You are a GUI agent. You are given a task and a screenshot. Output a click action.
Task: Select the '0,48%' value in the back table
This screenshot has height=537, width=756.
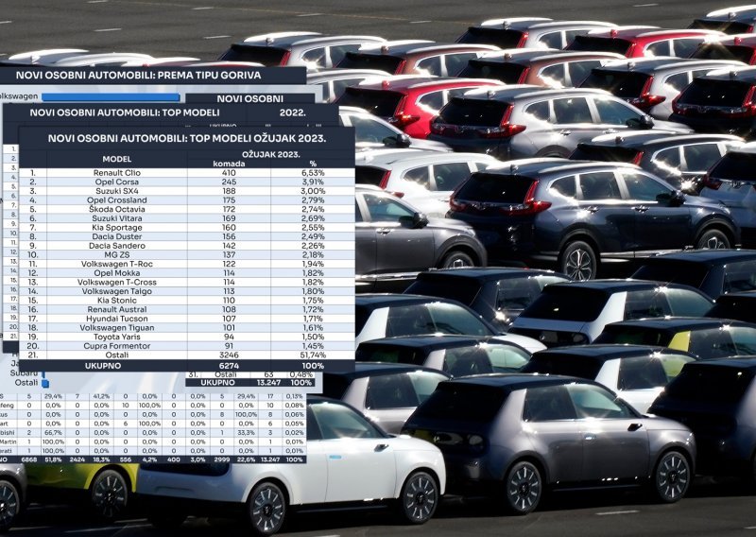click(x=301, y=375)
